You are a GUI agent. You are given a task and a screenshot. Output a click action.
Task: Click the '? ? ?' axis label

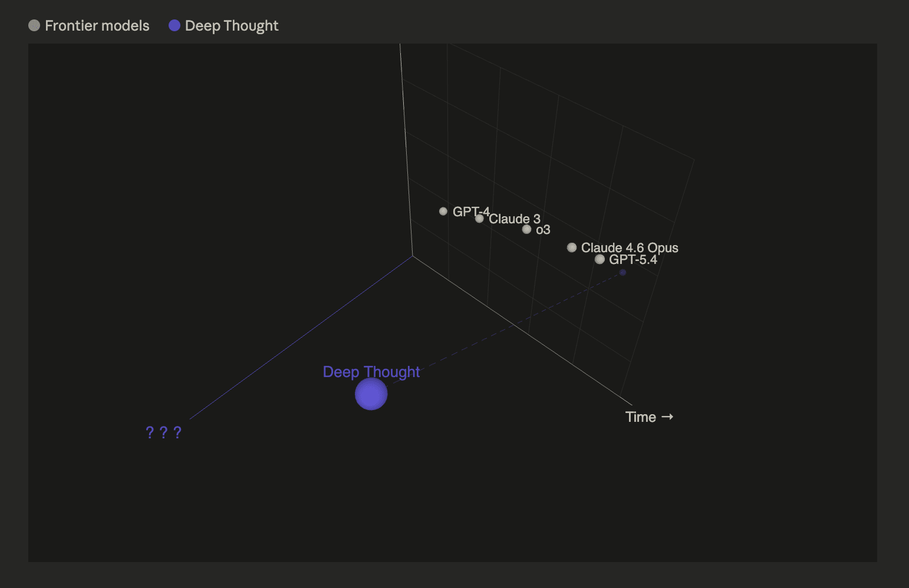tap(163, 432)
